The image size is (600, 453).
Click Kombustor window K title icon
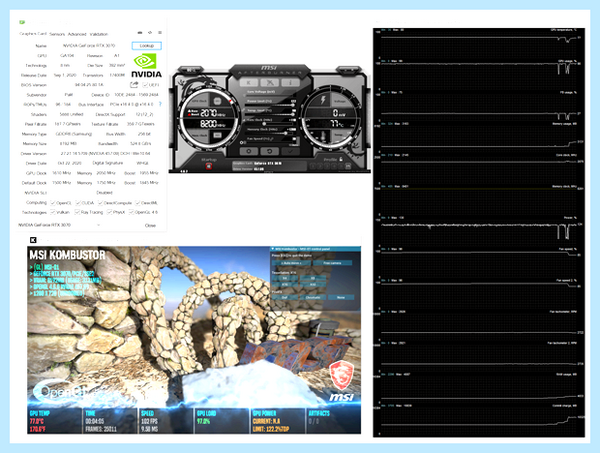coord(33,240)
